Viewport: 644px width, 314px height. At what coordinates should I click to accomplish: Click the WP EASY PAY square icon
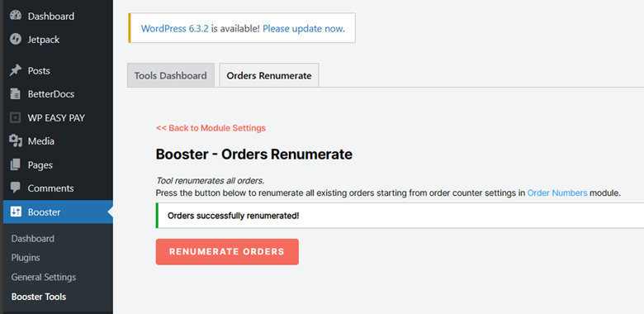[16, 117]
